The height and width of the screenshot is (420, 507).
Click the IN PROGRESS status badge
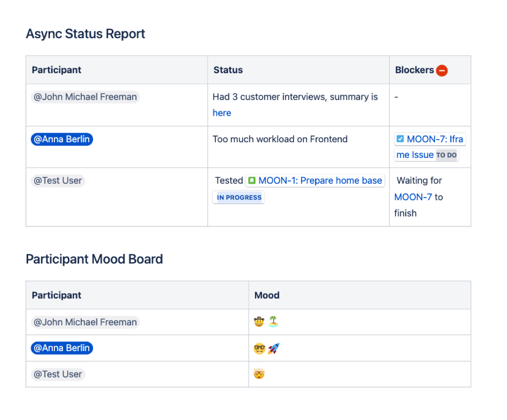[239, 198]
